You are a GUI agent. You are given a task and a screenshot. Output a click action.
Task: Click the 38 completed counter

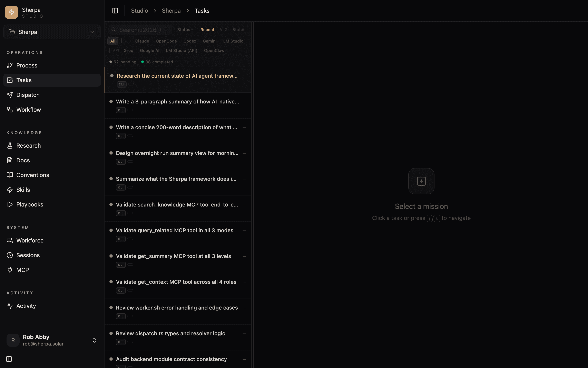[x=157, y=62]
